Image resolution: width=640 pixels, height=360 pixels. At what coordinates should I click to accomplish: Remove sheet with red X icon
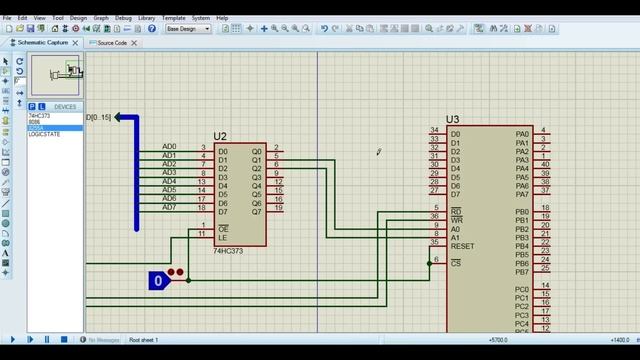528,29
